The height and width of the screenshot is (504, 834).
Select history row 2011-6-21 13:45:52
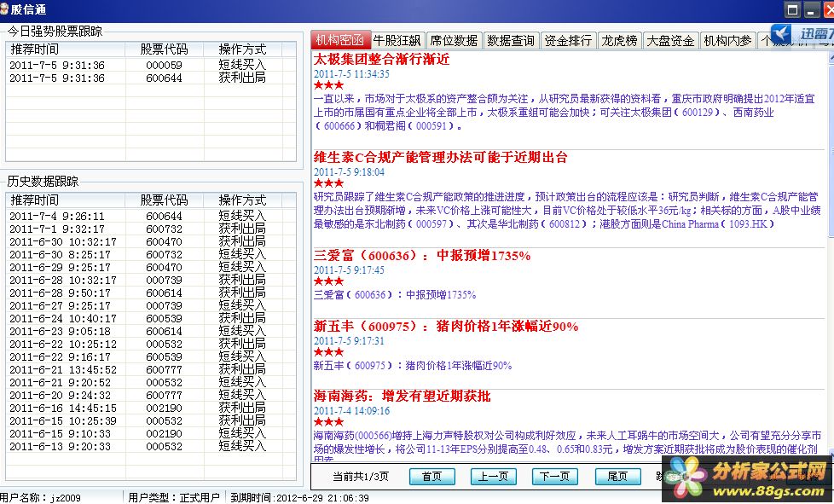(x=151, y=369)
